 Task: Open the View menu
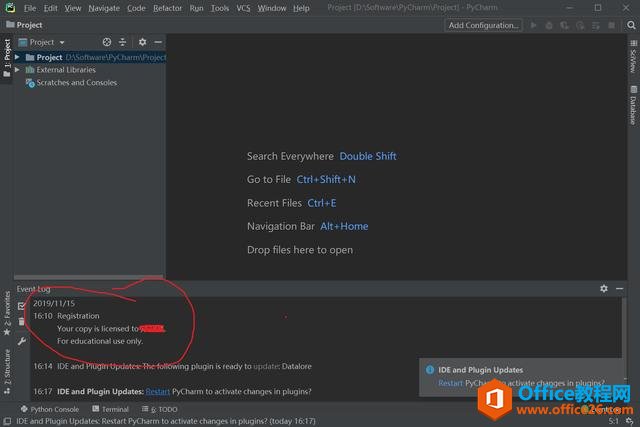(x=73, y=8)
